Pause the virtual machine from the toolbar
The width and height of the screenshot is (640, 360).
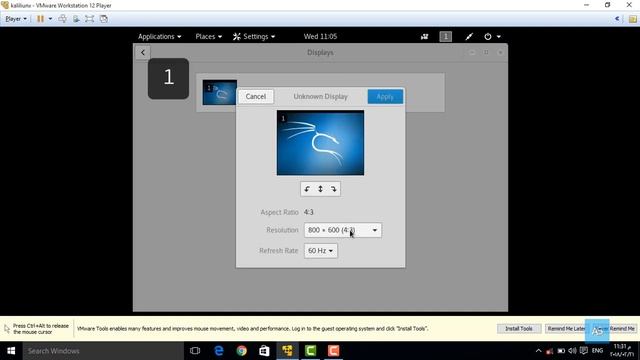pyautogui.click(x=40, y=19)
